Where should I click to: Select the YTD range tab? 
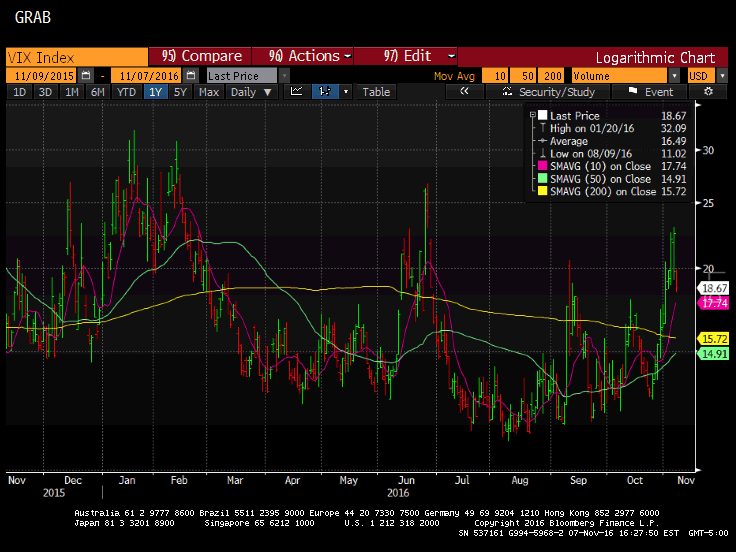(126, 92)
